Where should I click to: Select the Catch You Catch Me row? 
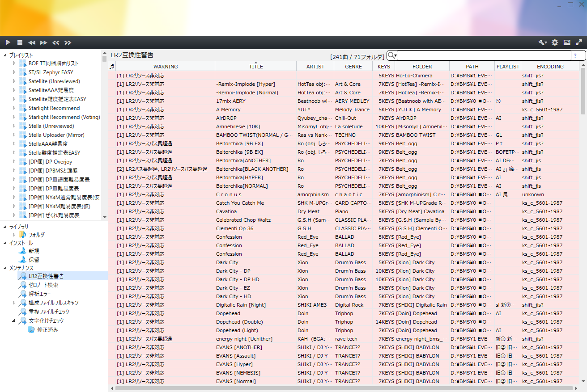(x=344, y=203)
